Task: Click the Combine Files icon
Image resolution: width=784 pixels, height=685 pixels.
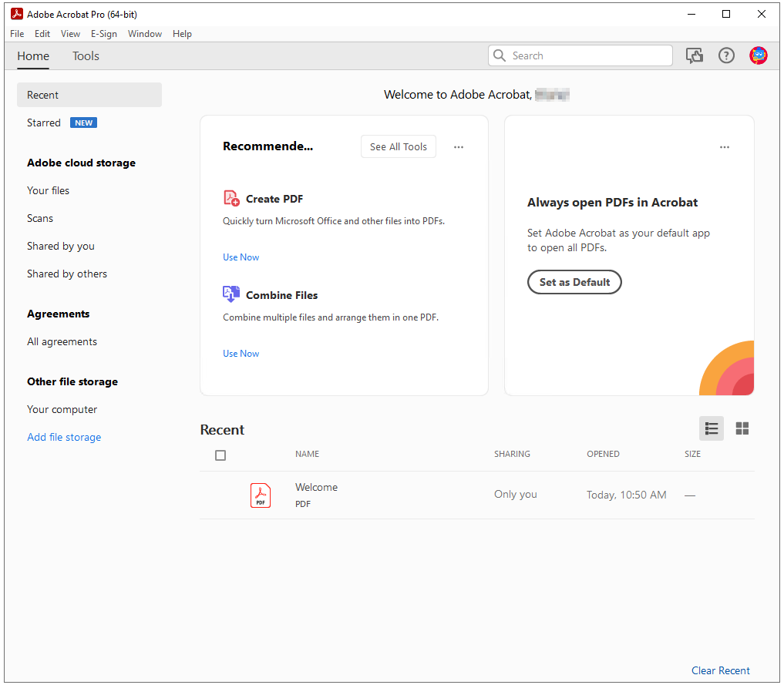Action: (x=231, y=294)
